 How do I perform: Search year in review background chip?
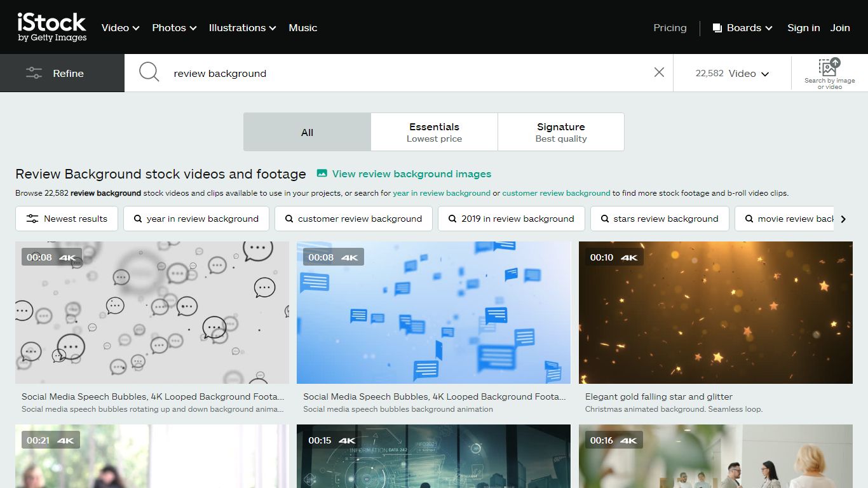click(x=196, y=219)
